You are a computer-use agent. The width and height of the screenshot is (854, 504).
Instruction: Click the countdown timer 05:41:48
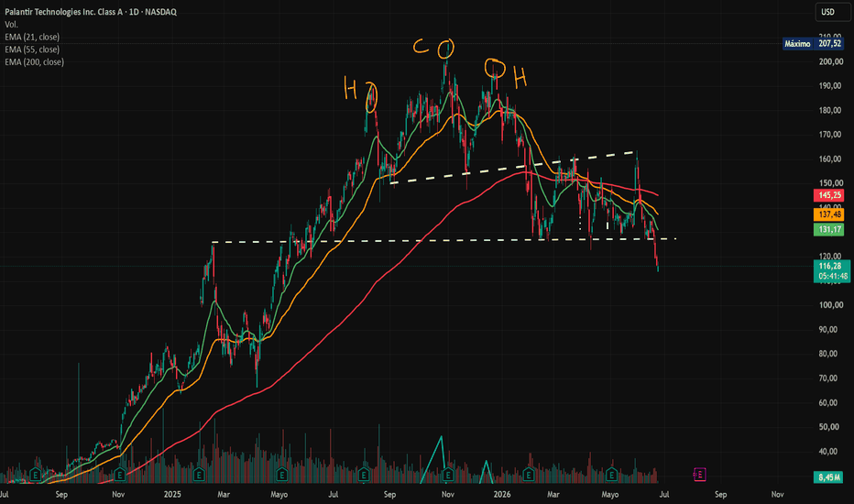point(833,277)
